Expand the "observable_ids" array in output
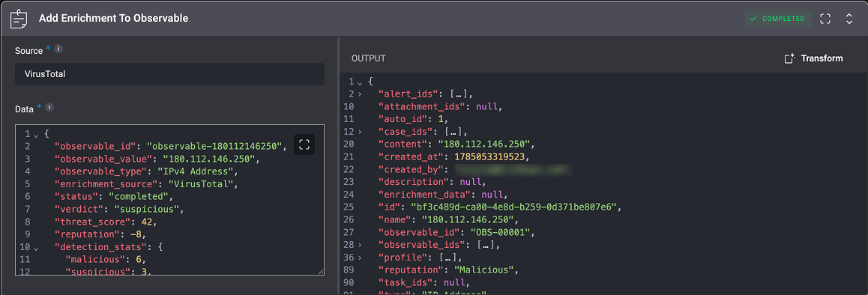Screen dimensions: 868x295 [x=360, y=245]
